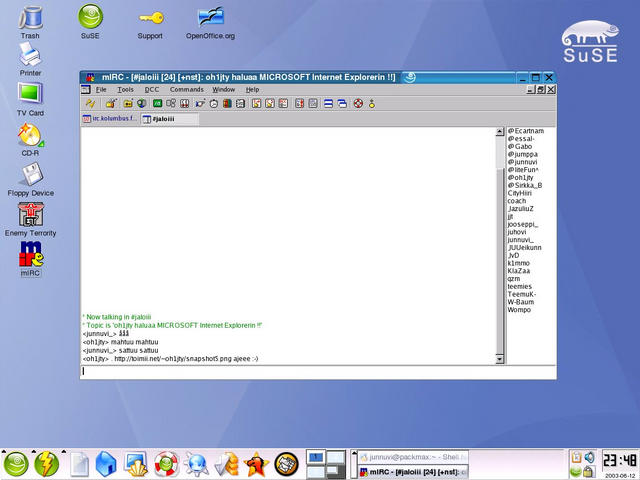Click the blue Home folder panel icon
Image resolution: width=640 pixels, height=480 pixels.
[x=106, y=464]
